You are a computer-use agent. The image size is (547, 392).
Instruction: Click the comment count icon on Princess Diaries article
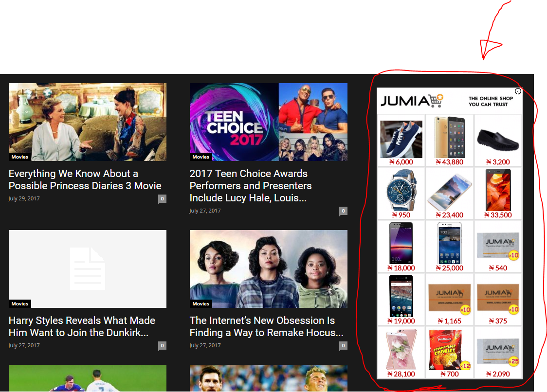click(162, 198)
